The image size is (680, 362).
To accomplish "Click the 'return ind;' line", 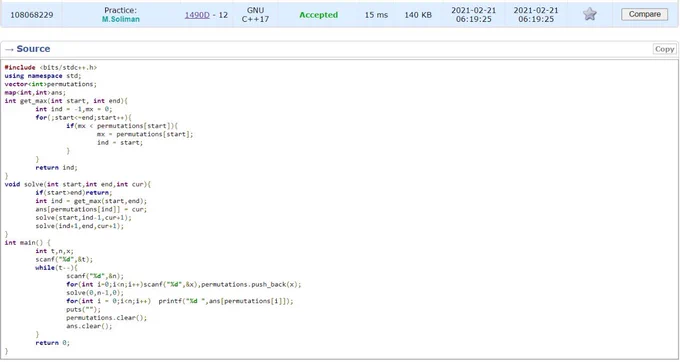I will pos(56,168).
